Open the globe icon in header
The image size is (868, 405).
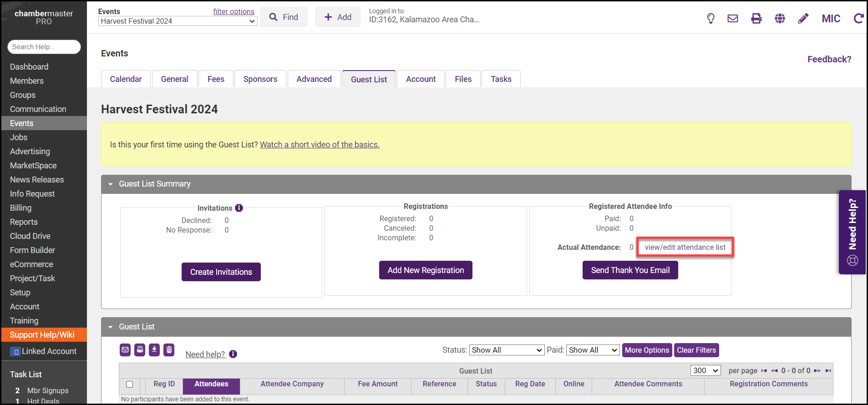click(780, 19)
